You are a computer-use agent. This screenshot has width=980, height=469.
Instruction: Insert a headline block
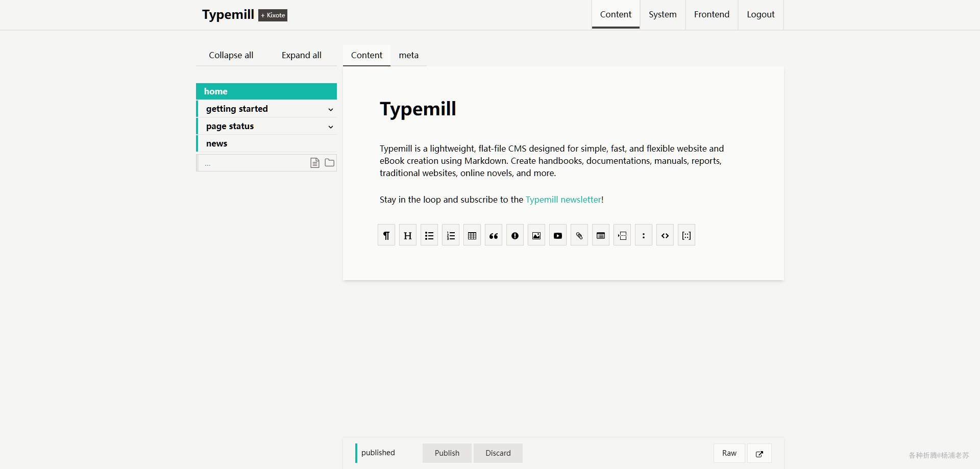pyautogui.click(x=408, y=235)
